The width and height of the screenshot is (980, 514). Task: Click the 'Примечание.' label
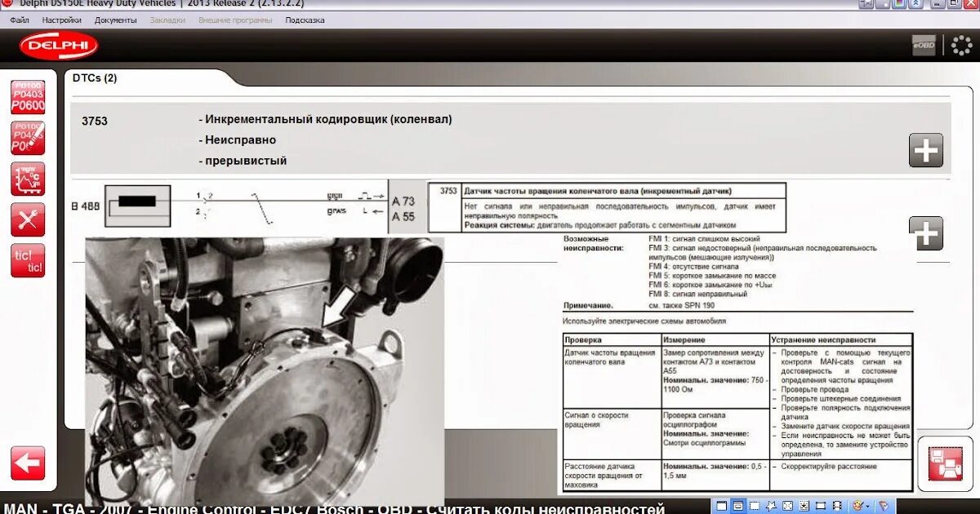pos(588,305)
